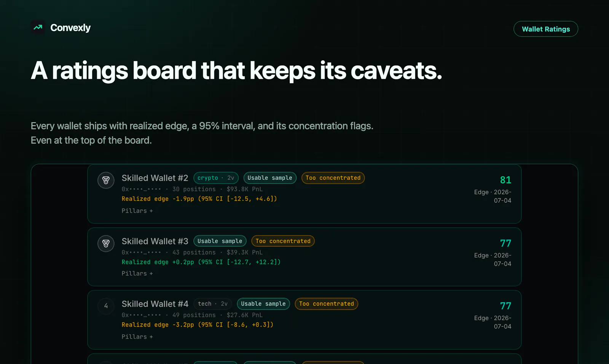
Task: Click the Convexly trending-arrow logo icon
Action: (x=38, y=27)
